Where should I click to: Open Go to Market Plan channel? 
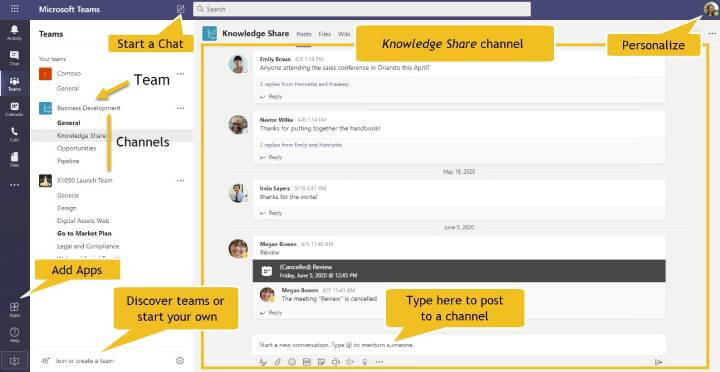pos(84,233)
